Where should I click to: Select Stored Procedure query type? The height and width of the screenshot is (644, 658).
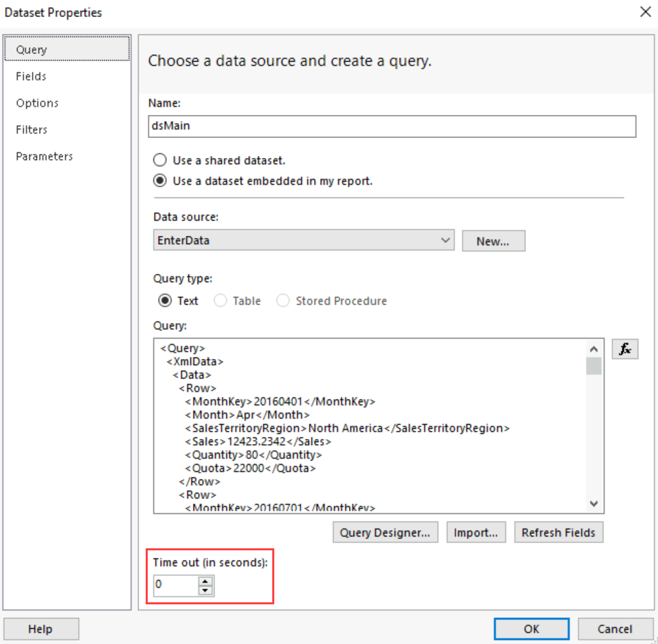click(282, 301)
